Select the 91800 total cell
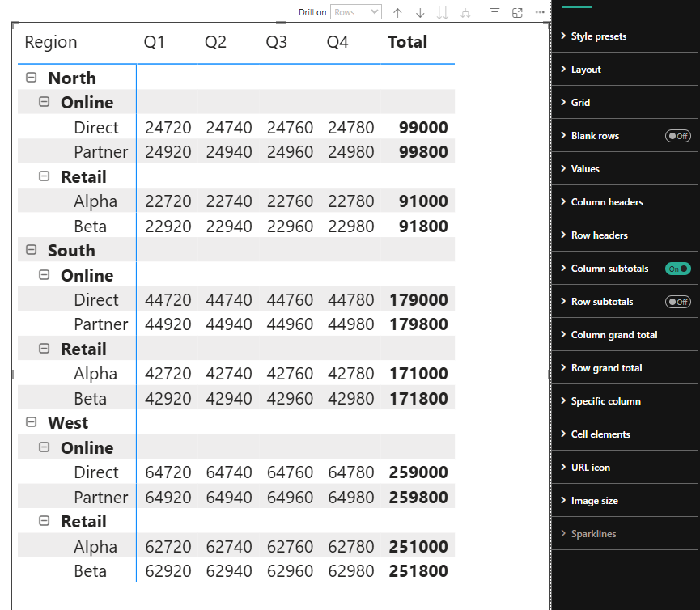Viewport: 700px width, 610px height. coord(423,227)
